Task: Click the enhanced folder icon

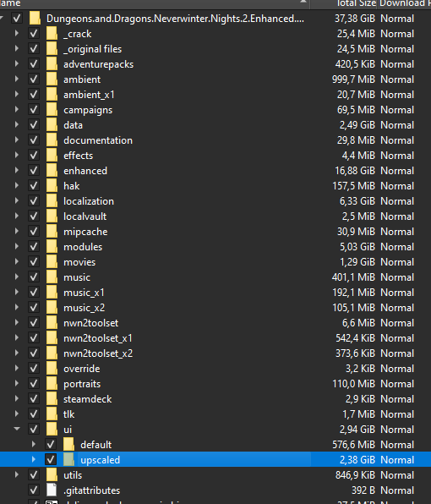Action: (52, 171)
